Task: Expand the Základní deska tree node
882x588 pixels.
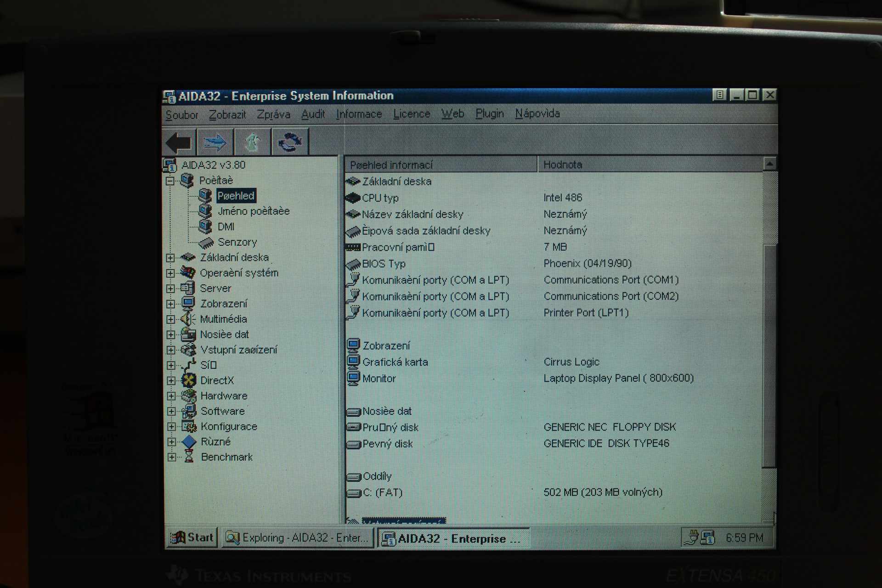Action: tap(170, 258)
